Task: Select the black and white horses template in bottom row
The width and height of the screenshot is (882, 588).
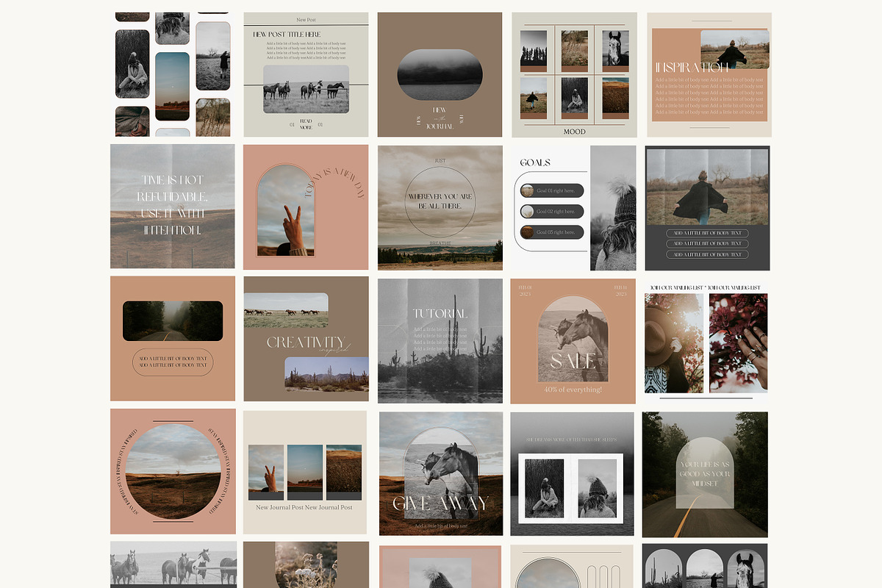Action: 173,564
